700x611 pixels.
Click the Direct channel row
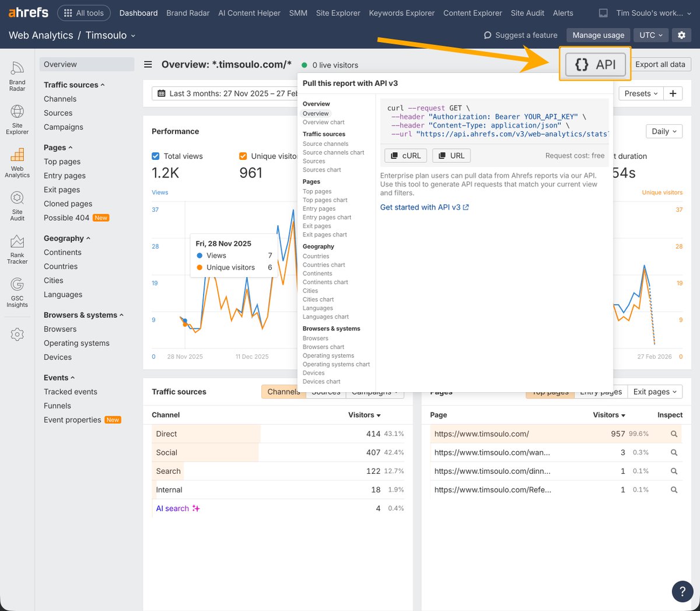point(278,434)
